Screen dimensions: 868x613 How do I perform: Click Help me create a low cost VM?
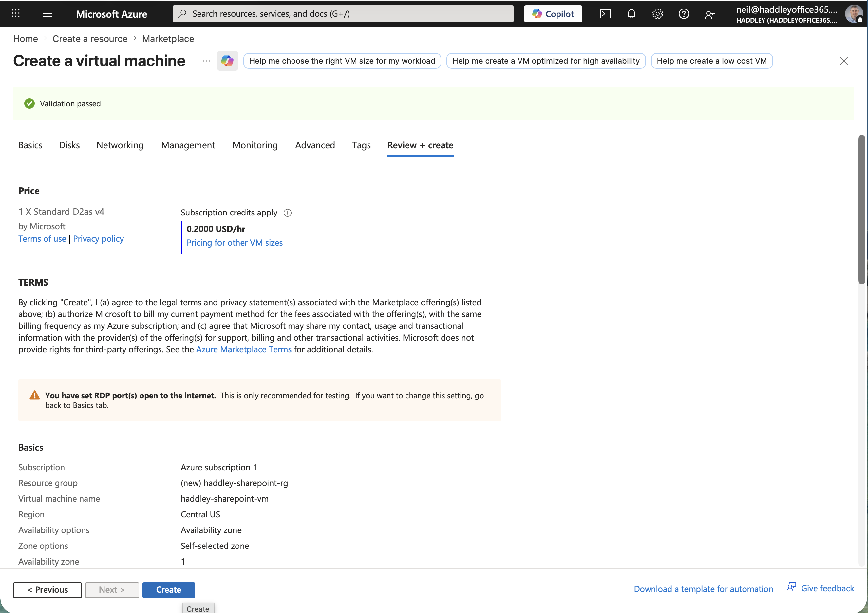(712, 61)
